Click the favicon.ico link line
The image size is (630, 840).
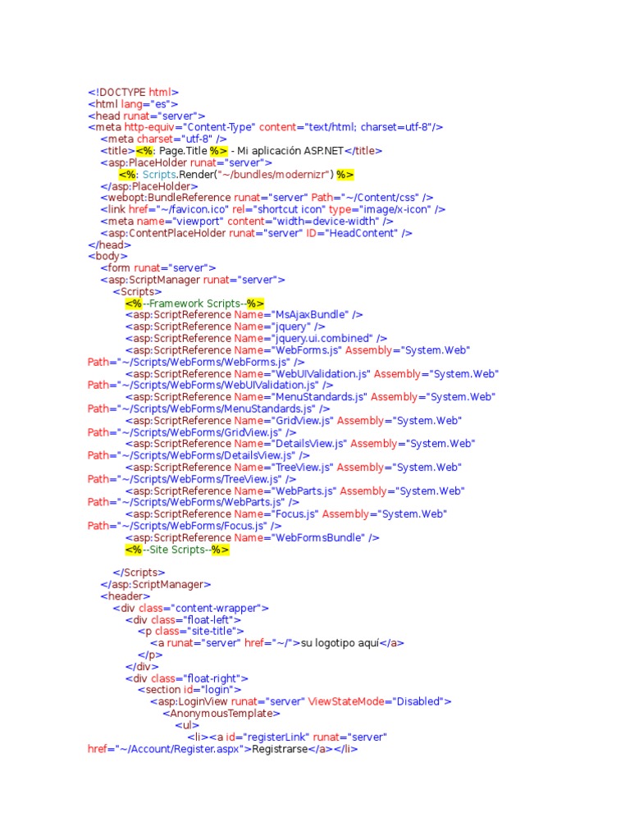point(272,209)
